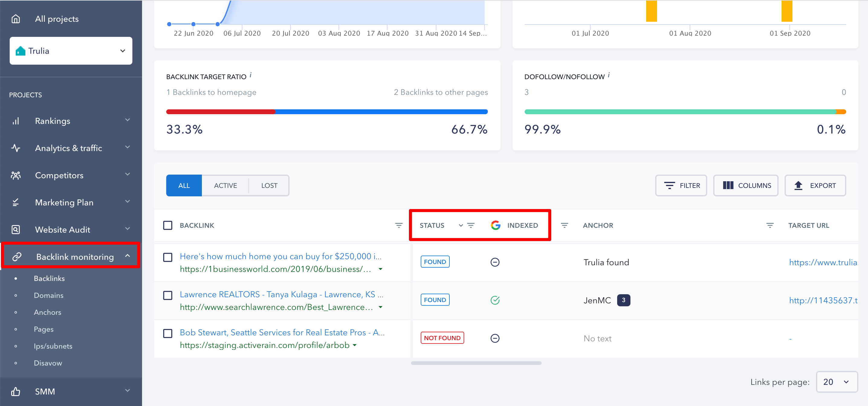Click the Anchor column filter icon
Image resolution: width=868 pixels, height=406 pixels.
(770, 225)
